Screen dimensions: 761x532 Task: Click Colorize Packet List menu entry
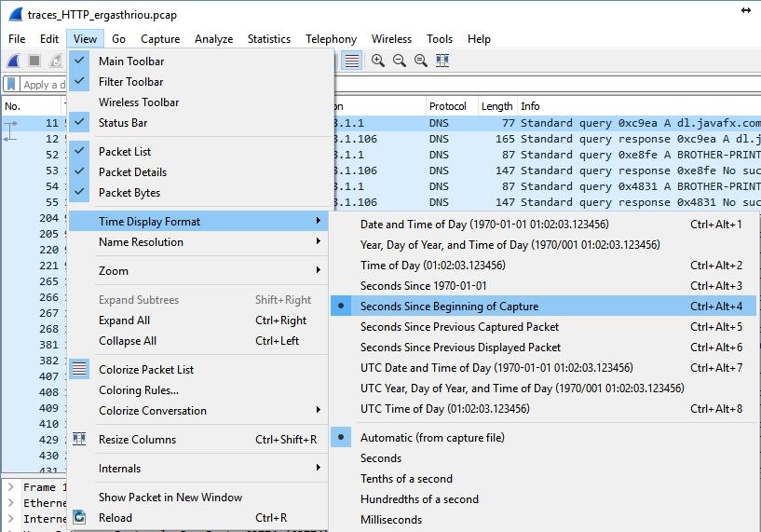[198, 369]
